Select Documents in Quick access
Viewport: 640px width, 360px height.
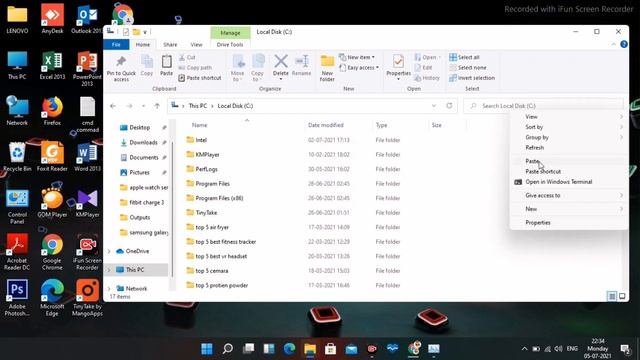pos(144,158)
